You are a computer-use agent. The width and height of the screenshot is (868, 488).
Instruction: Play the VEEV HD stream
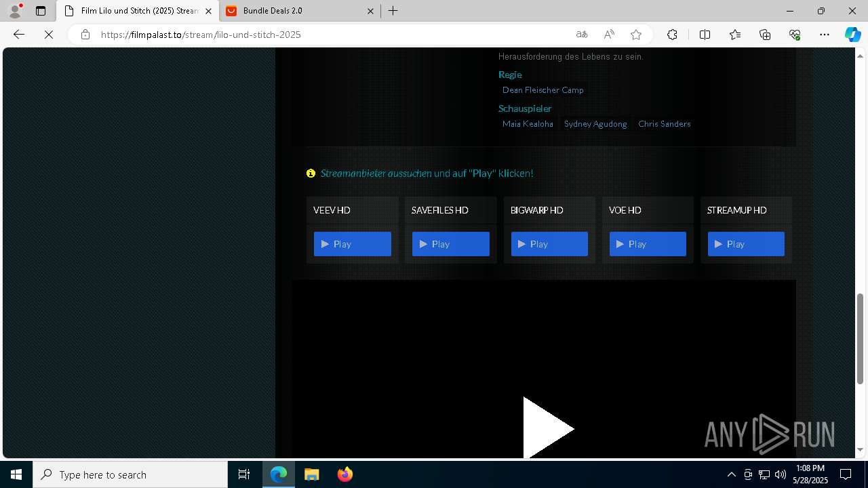(353, 244)
